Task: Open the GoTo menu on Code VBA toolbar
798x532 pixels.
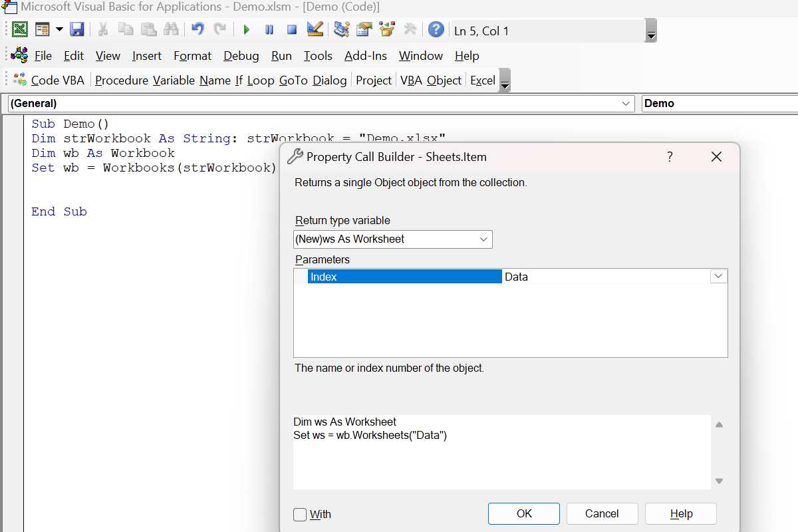Action: 293,80
